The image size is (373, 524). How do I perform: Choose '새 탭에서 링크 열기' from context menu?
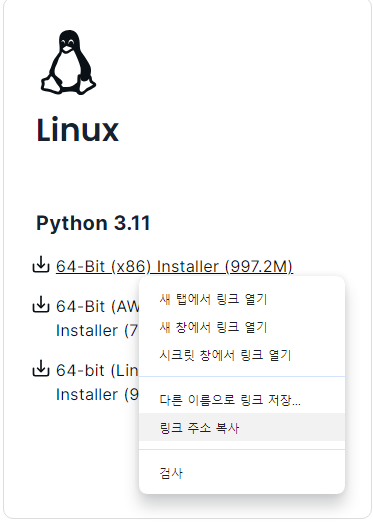click(242, 299)
